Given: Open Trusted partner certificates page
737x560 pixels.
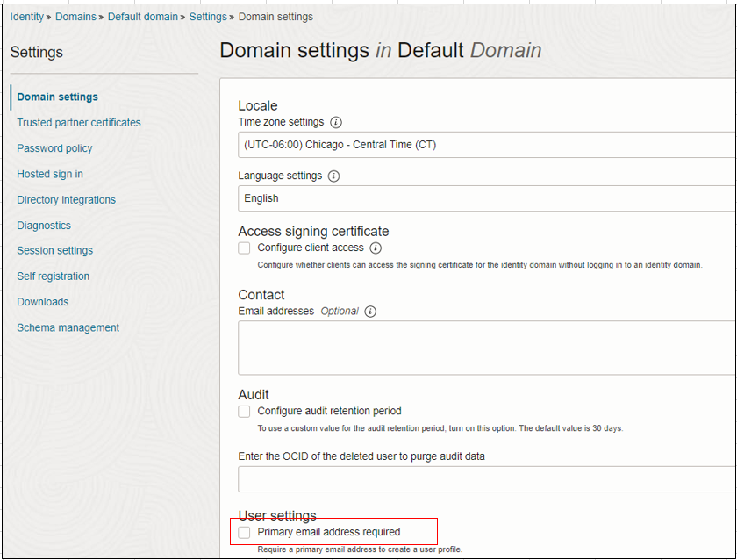Looking at the screenshot, I should tap(79, 123).
